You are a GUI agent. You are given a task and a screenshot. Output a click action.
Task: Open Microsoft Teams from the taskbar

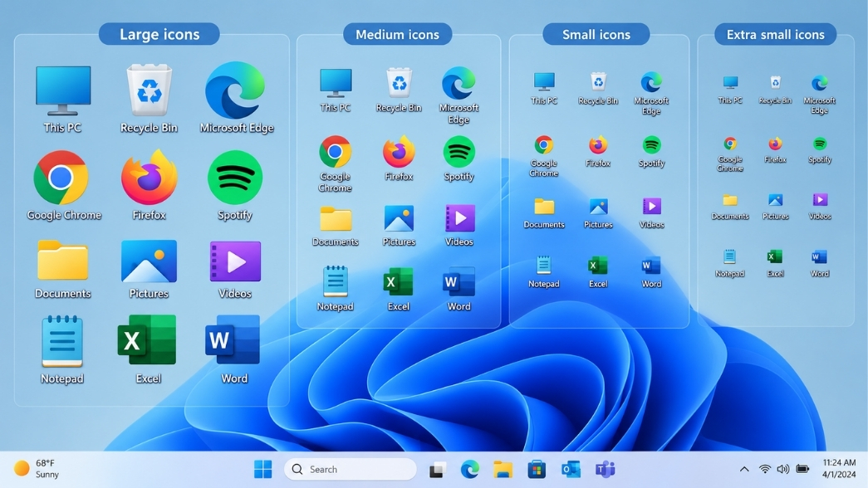605,470
